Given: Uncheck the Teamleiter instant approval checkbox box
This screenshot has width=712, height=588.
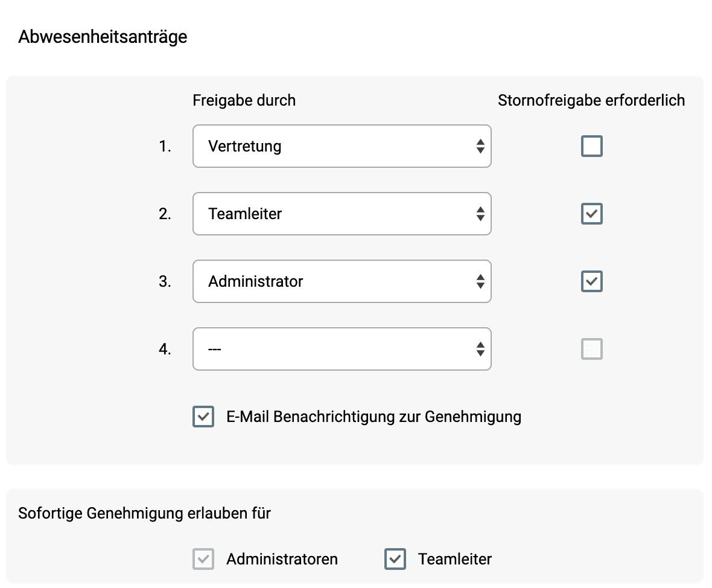Looking at the screenshot, I should 395,559.
